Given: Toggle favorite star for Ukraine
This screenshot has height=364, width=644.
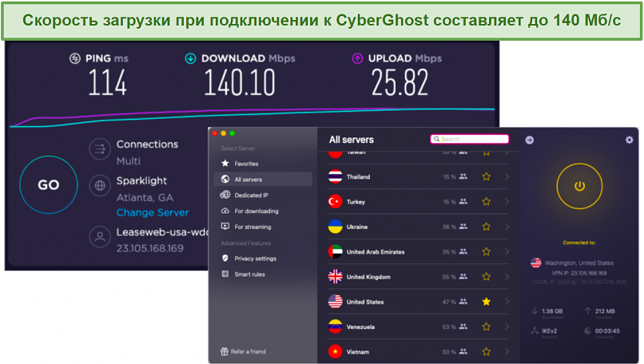Looking at the screenshot, I should point(487,227).
